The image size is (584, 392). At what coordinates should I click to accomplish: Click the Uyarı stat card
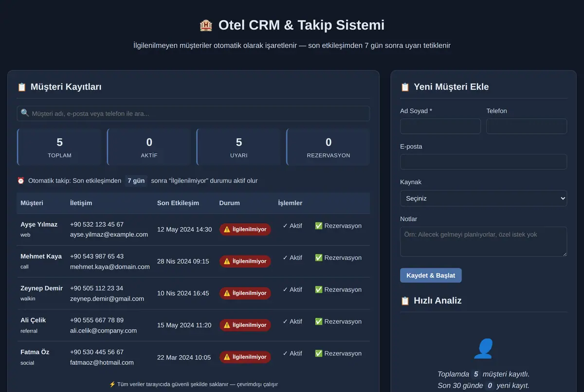(238, 147)
